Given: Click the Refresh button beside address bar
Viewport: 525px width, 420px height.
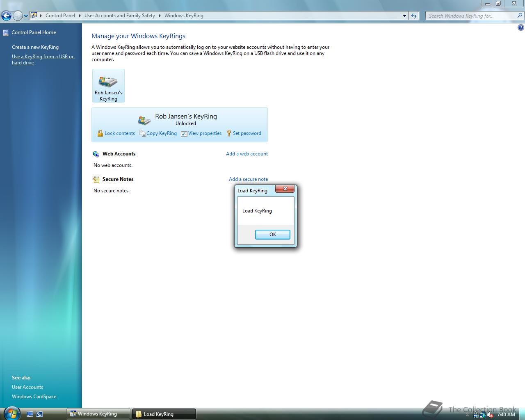Looking at the screenshot, I should tap(414, 16).
